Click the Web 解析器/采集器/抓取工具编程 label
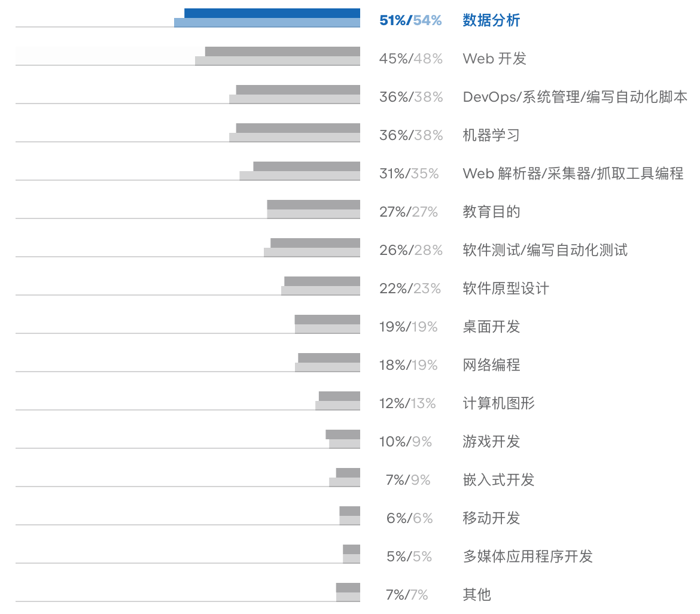Image resolution: width=700 pixels, height=614 pixels. point(573,174)
